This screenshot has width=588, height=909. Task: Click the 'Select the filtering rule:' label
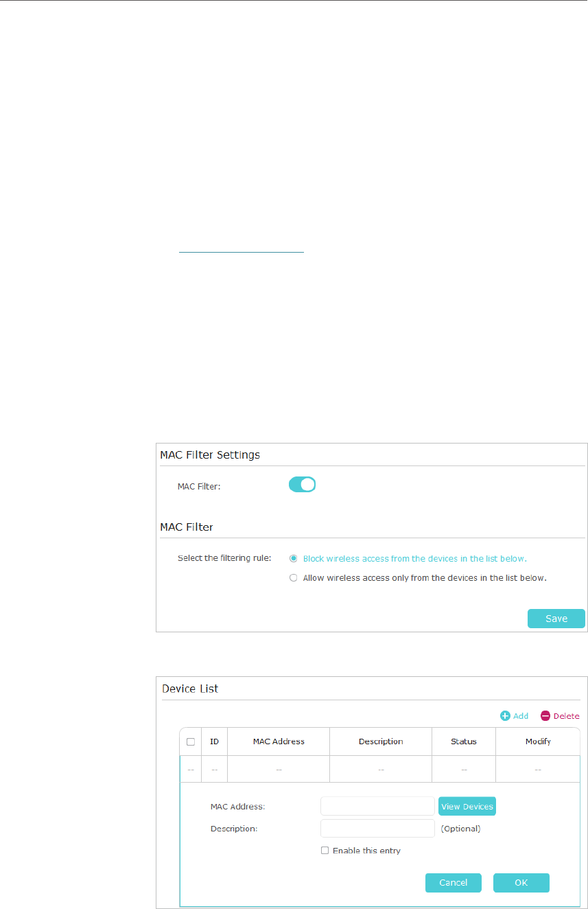coord(224,558)
